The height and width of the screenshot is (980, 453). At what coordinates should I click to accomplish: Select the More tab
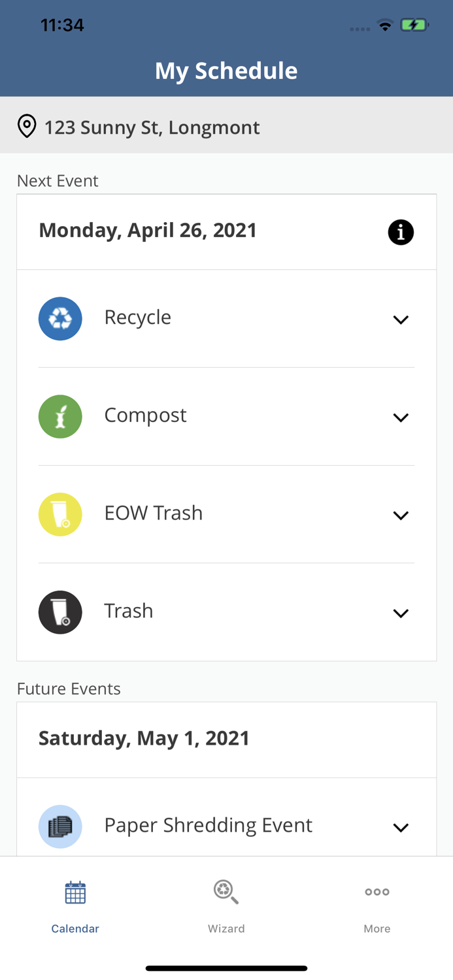377,905
